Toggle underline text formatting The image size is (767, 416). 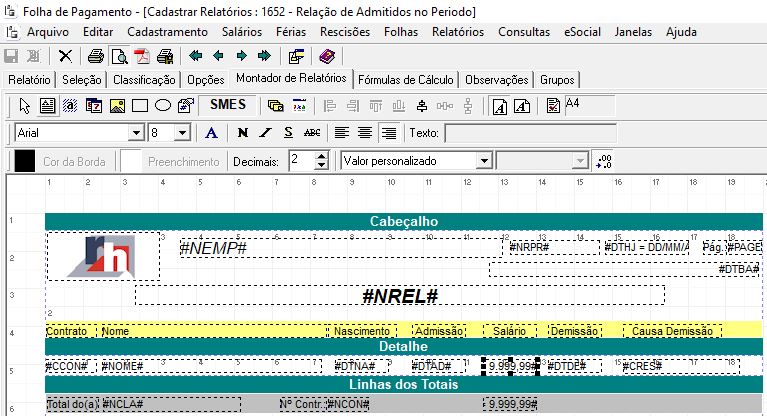288,133
